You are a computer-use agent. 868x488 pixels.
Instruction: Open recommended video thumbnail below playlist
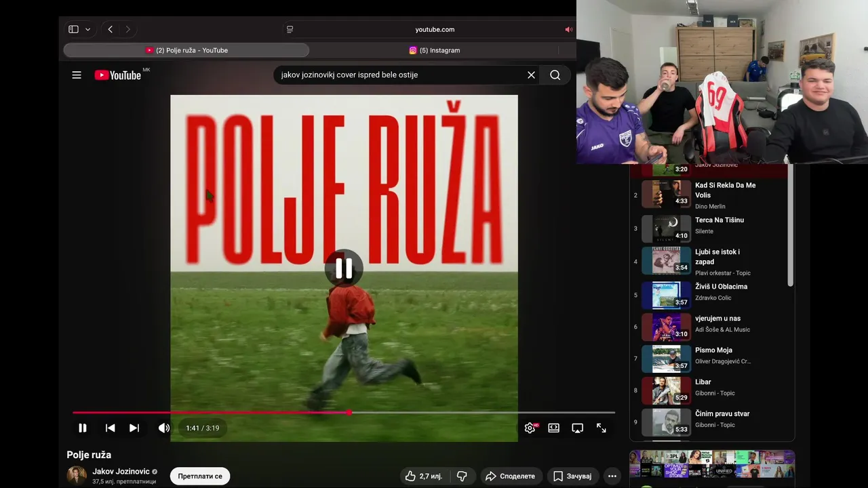tap(712, 464)
